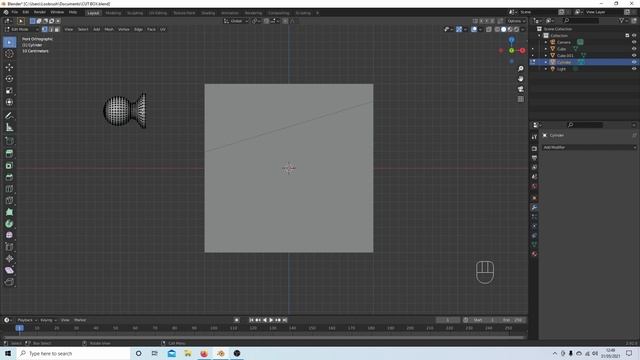This screenshot has width=640, height=360.
Task: Select the Rip Region tool
Action: [9, 282]
